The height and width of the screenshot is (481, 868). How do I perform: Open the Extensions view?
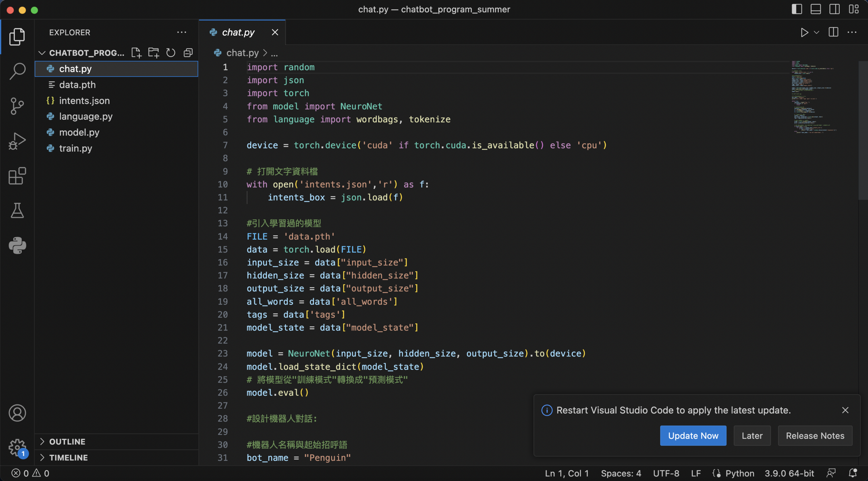tap(17, 176)
